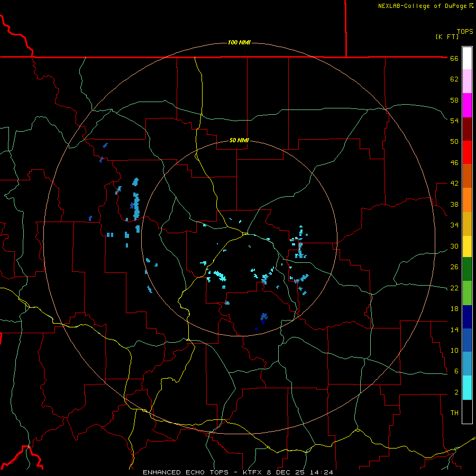Click the legend value "50"
The height and width of the screenshot is (476, 476).
(454, 142)
